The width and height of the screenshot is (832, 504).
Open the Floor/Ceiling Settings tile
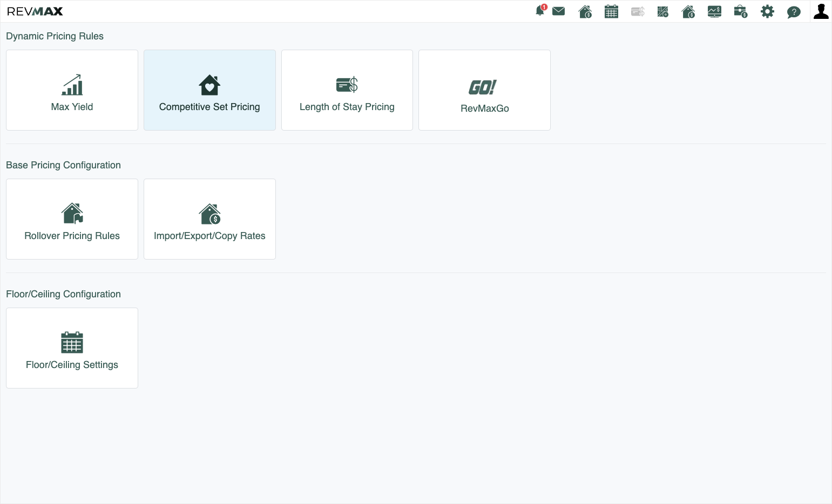(x=72, y=348)
